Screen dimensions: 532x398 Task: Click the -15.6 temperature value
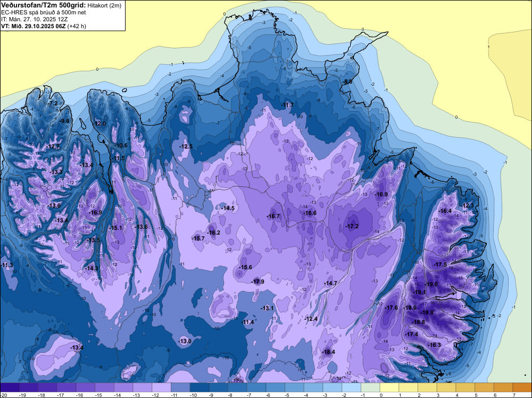245,267
